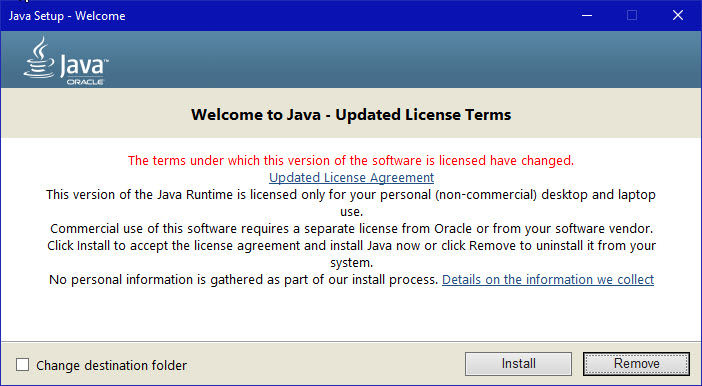The width and height of the screenshot is (702, 386).
Task: Click the 'Click Install to accept' instruction text
Action: (351, 254)
